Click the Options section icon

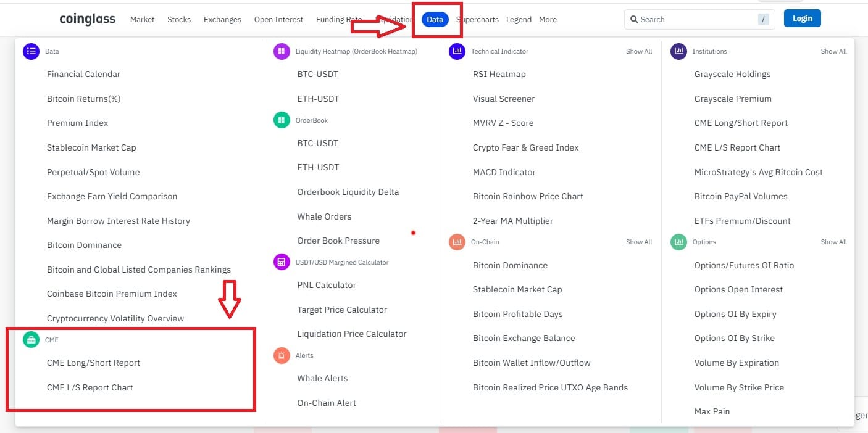[x=678, y=242]
